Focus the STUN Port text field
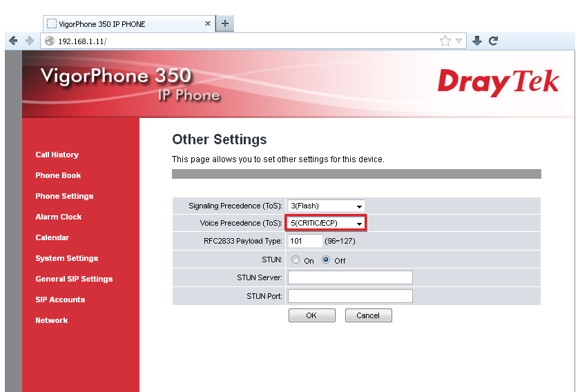 (350, 296)
